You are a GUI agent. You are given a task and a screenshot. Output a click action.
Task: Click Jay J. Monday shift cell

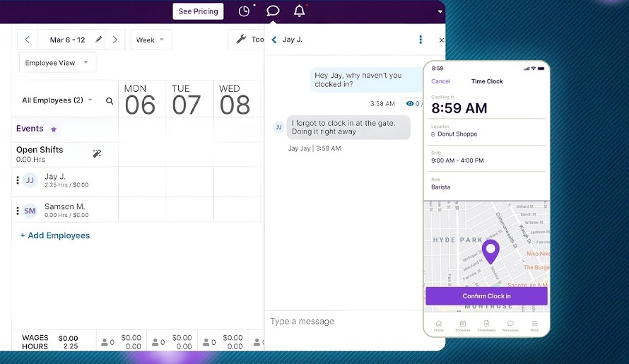click(x=142, y=182)
